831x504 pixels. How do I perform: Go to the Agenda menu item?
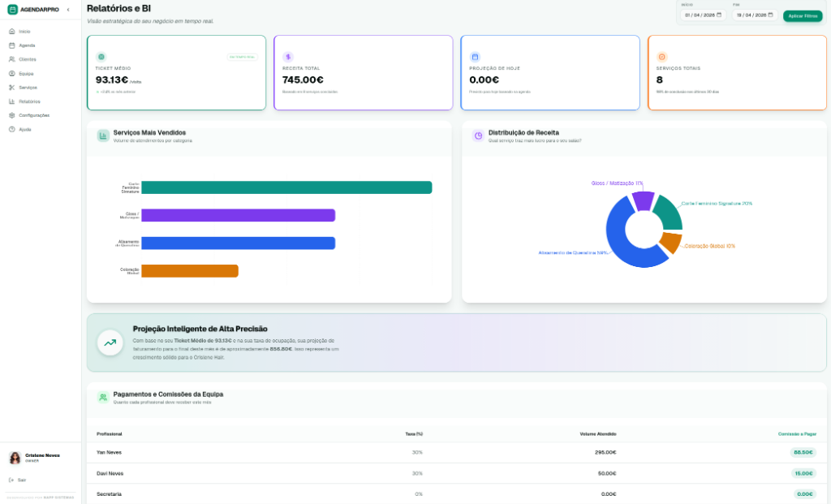pos(27,45)
